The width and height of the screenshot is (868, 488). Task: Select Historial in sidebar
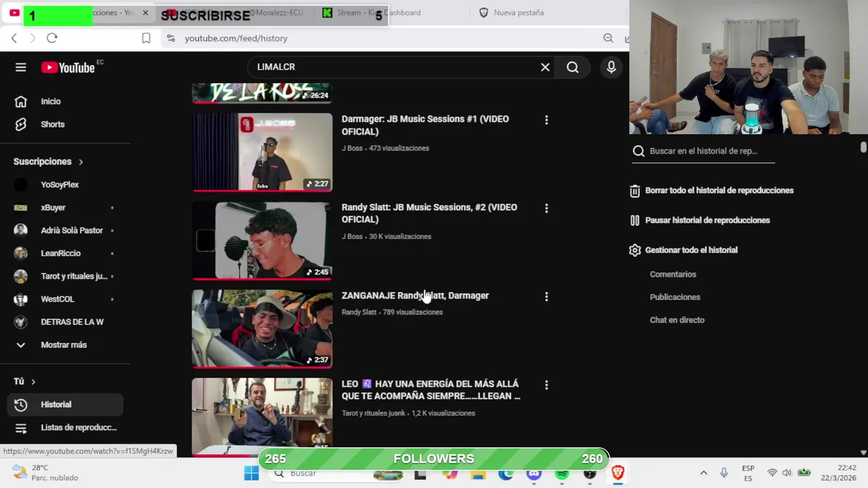pos(65,405)
